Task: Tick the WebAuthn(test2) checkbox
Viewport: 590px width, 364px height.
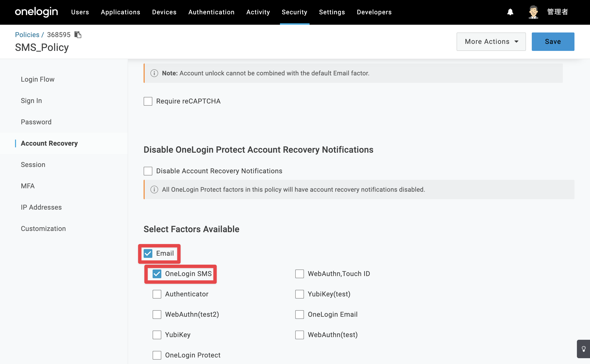Action: coord(157,315)
